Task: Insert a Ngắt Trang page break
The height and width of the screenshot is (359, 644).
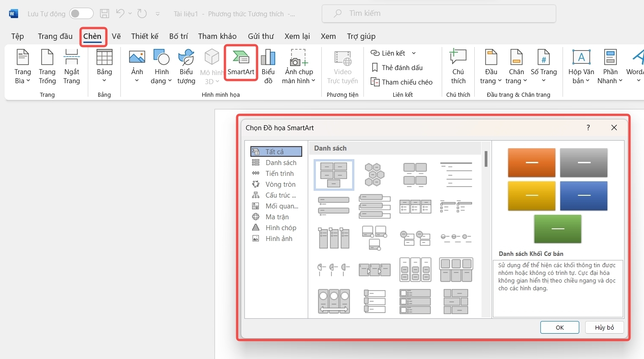Action: click(x=72, y=66)
